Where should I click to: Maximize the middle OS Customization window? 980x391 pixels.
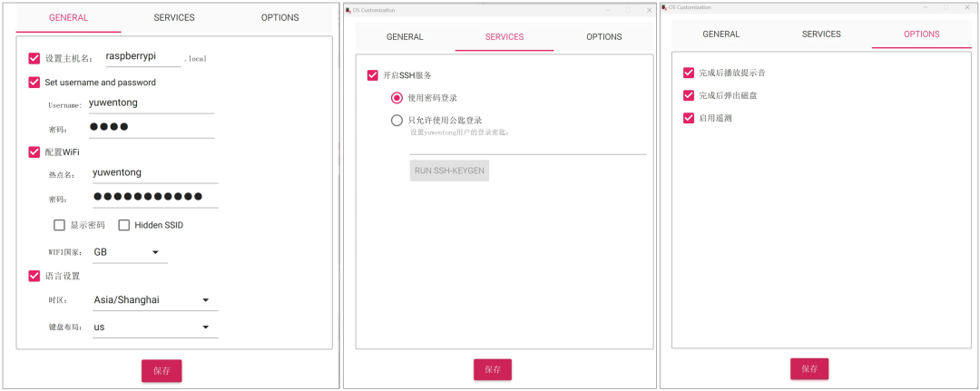tap(628, 11)
